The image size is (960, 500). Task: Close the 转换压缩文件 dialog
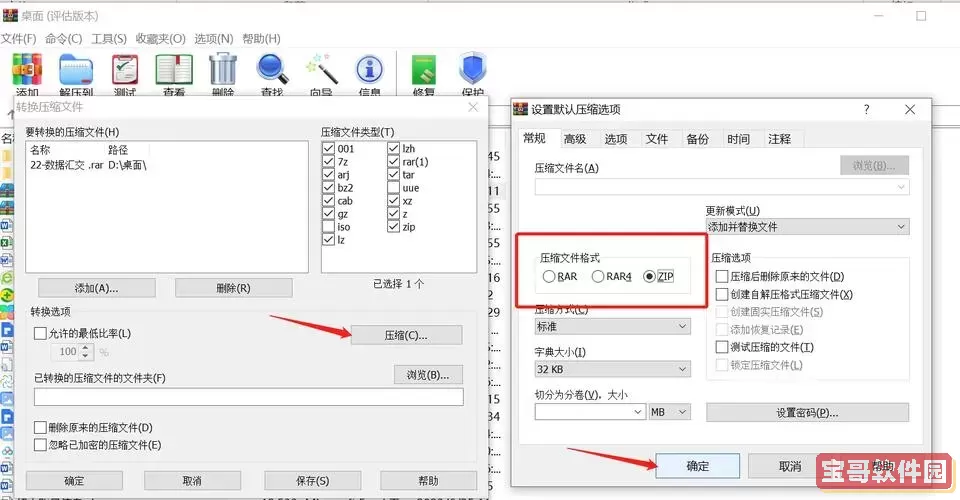click(473, 107)
